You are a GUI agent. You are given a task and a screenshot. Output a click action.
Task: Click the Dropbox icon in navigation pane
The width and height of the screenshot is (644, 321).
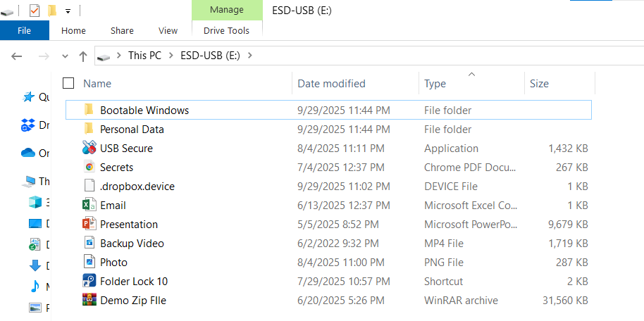[x=28, y=125]
